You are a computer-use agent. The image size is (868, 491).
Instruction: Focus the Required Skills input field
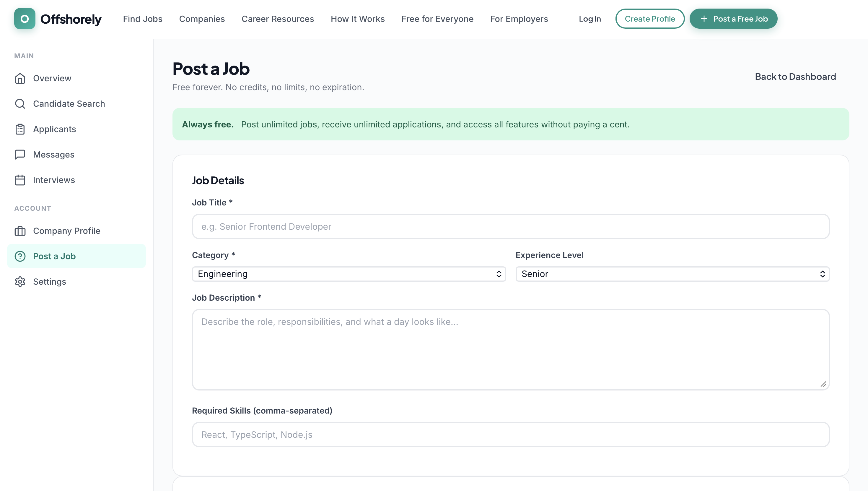pos(510,435)
